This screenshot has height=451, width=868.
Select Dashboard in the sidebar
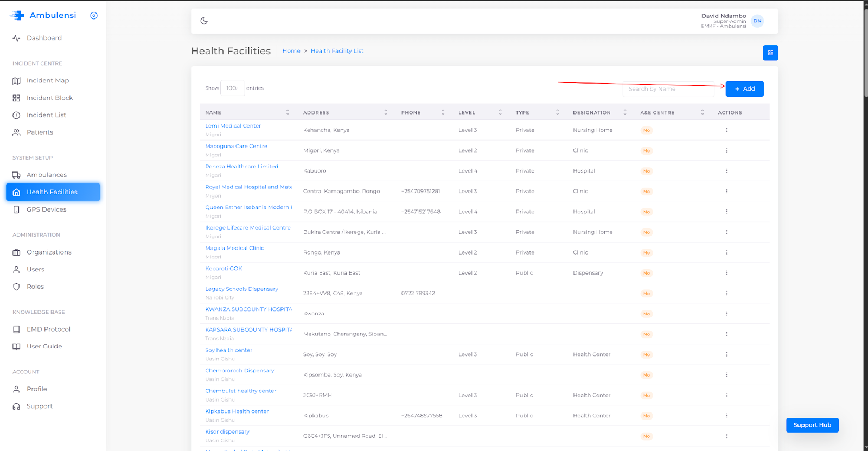pos(44,38)
